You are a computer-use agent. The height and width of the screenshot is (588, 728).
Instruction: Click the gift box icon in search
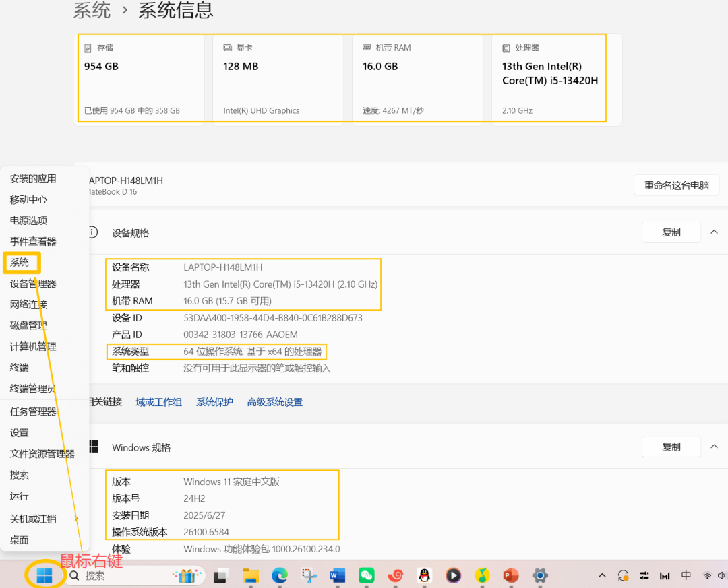187,575
